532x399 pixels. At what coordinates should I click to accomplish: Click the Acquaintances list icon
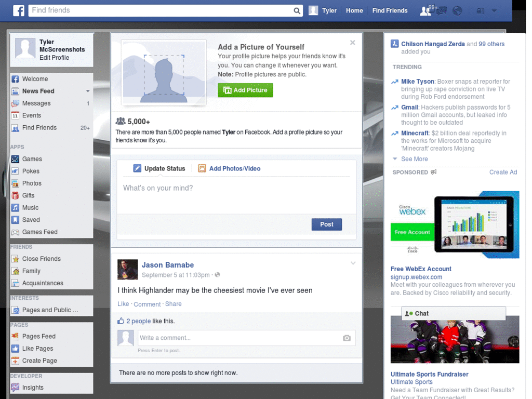(x=15, y=283)
